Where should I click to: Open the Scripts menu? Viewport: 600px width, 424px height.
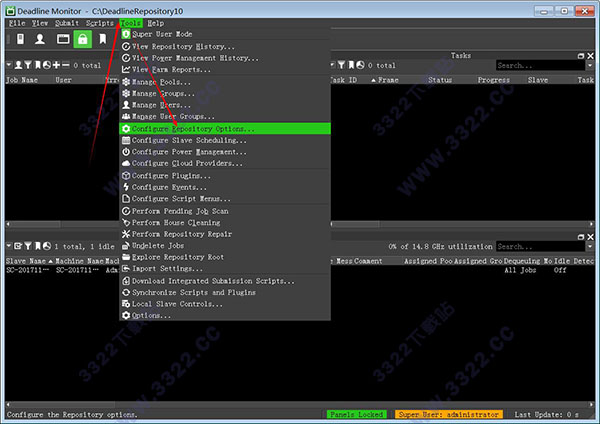click(99, 23)
